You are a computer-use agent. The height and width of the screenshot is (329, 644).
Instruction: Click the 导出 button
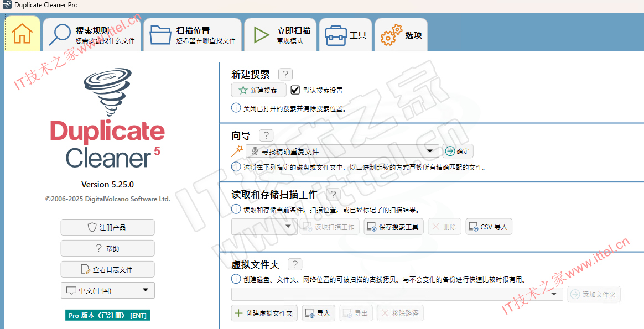pyautogui.click(x=356, y=314)
